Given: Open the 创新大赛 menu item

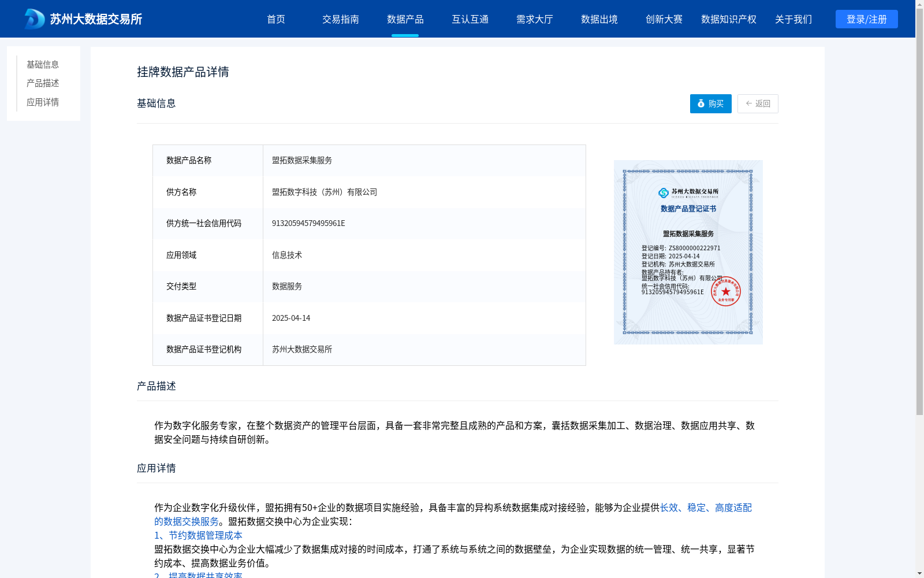Looking at the screenshot, I should pyautogui.click(x=664, y=19).
